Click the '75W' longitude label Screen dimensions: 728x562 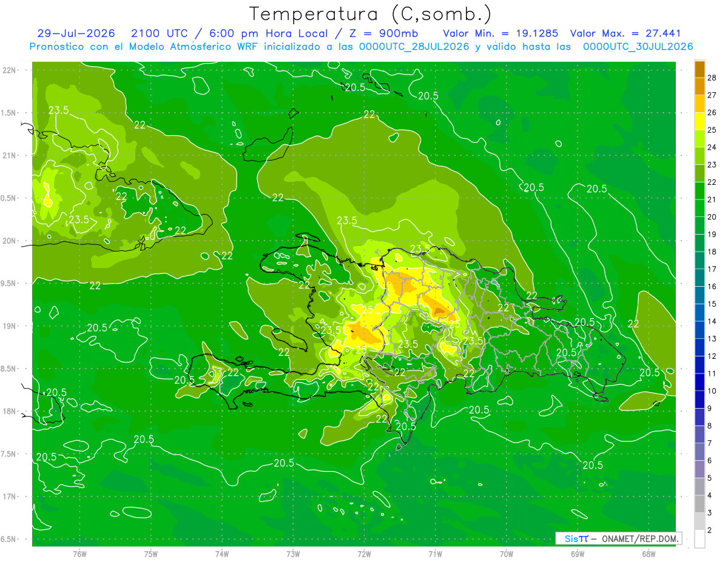coord(150,554)
